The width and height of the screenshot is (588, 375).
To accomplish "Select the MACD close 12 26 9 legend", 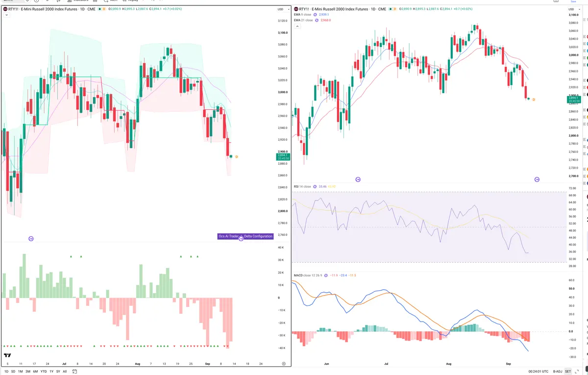I will coord(307,275).
